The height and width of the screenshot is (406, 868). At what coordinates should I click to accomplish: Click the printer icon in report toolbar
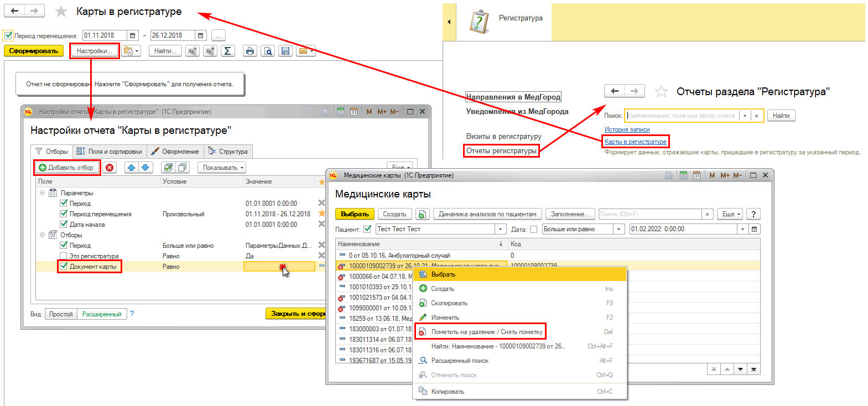coord(250,51)
